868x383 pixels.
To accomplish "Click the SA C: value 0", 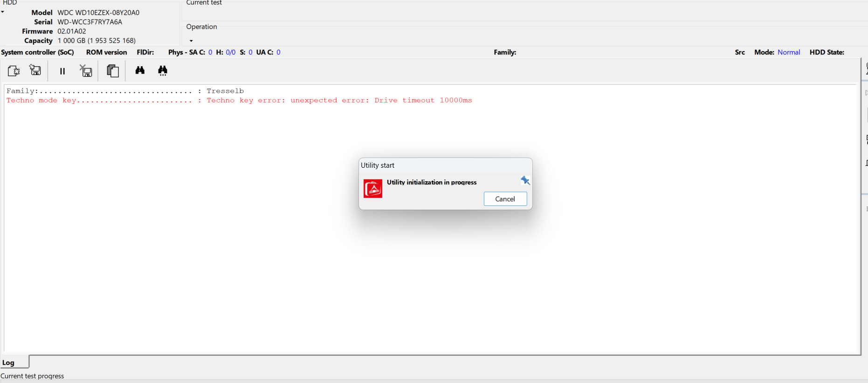I will 210,52.
